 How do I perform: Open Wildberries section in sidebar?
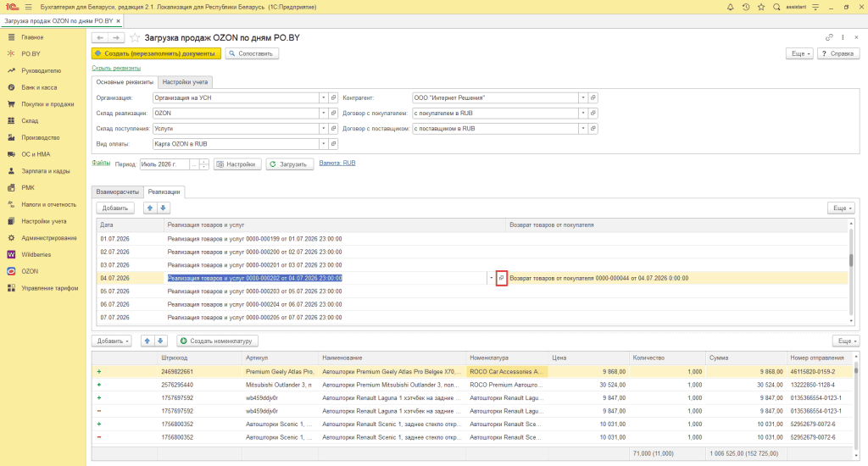(36, 254)
